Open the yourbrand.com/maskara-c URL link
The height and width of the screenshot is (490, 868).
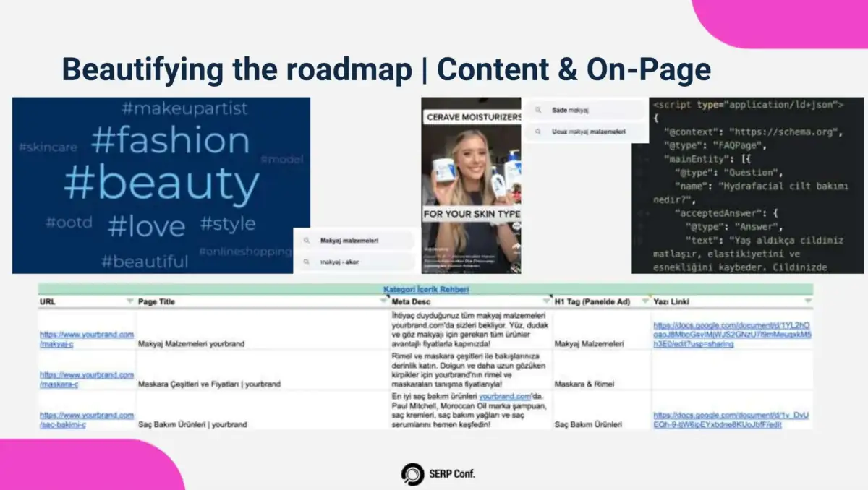(86, 379)
